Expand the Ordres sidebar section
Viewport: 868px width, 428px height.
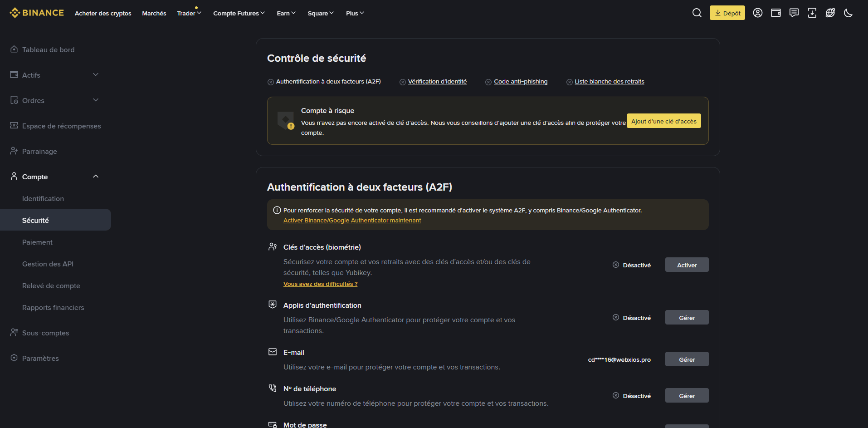click(95, 100)
